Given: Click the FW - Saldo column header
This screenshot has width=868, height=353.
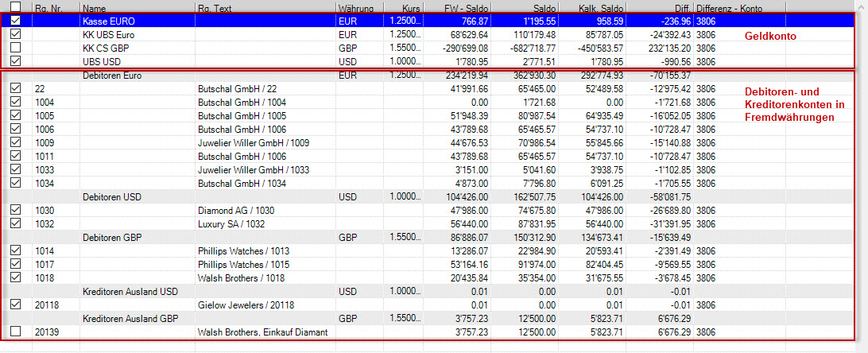Looking at the screenshot, I should 465,7.
